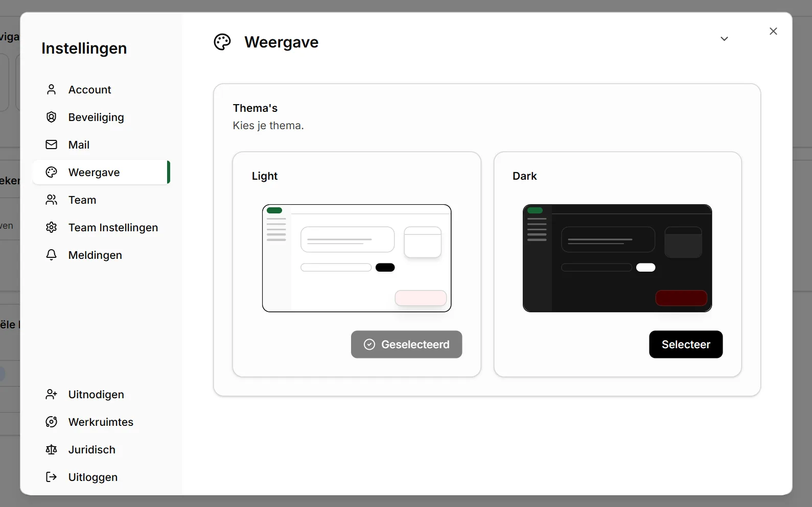The image size is (812, 507).
Task: Click the Thema's heading text
Action: pyautogui.click(x=255, y=108)
